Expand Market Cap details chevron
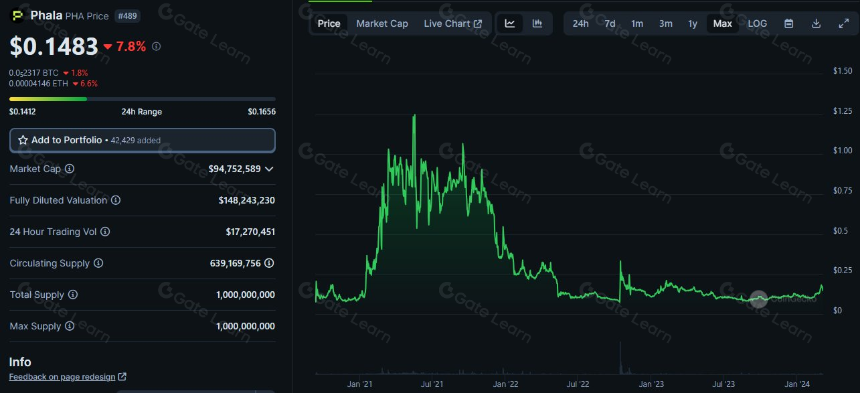Viewport: 860px width, 393px height. tap(269, 169)
